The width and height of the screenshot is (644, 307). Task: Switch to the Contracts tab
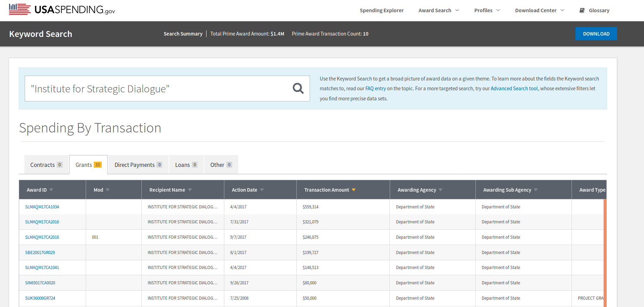46,165
